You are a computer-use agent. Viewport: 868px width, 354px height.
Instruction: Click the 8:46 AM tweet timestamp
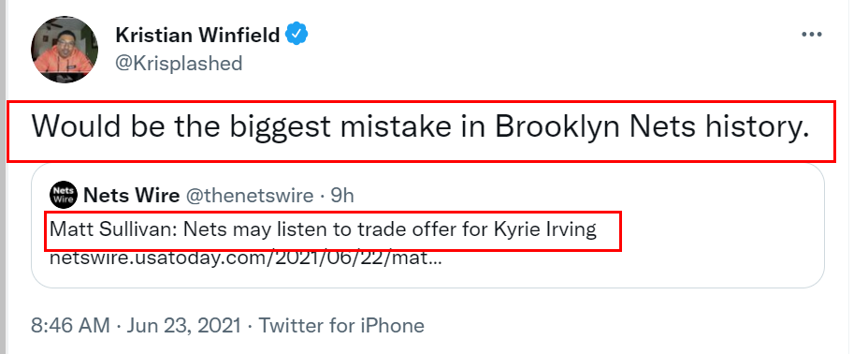(x=70, y=325)
